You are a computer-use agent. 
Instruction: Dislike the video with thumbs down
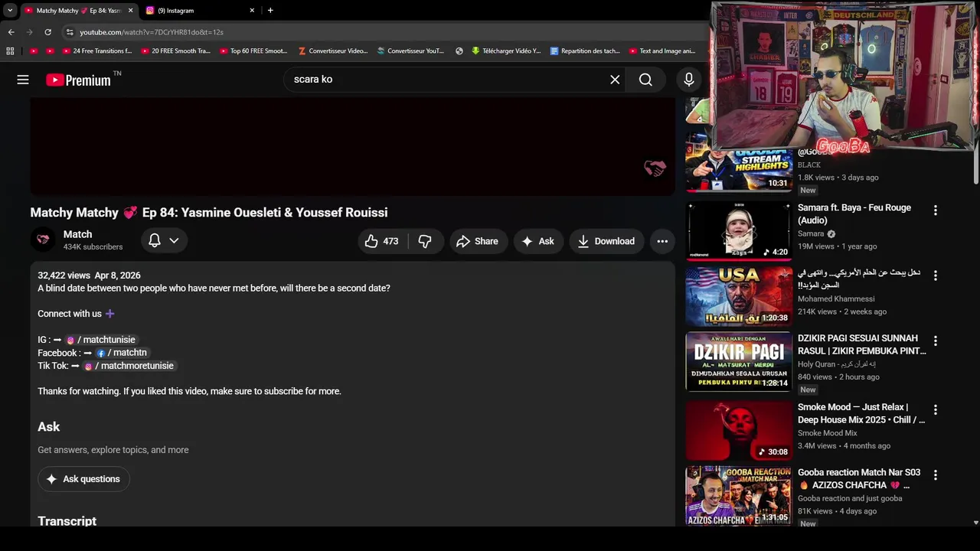(425, 241)
